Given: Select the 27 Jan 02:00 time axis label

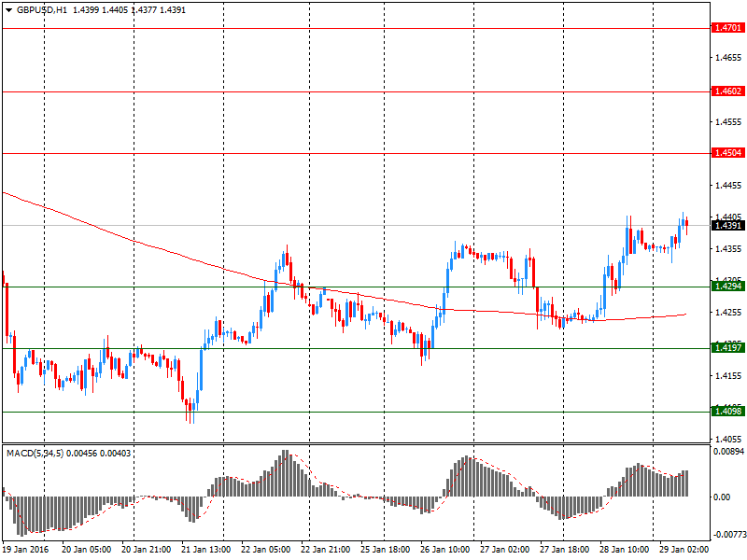Looking at the screenshot, I should (x=505, y=550).
